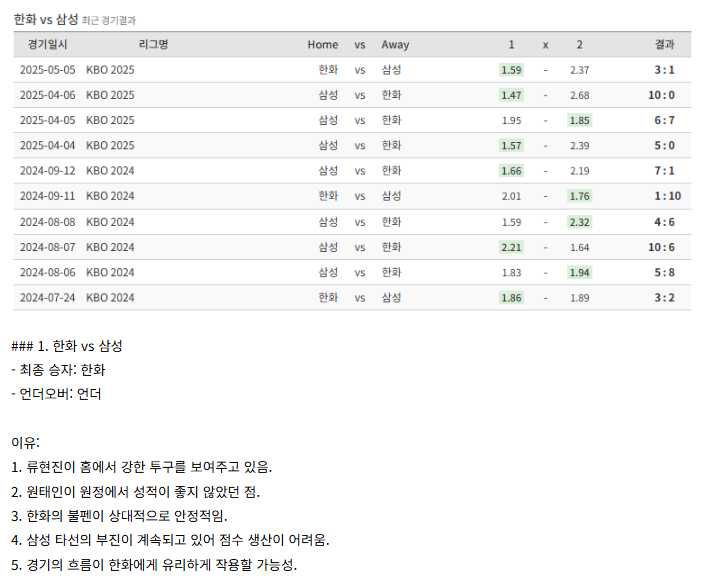This screenshot has width=708, height=586.
Task: Click KBO 2024 league in 2024-07-24 row
Action: pyautogui.click(x=110, y=298)
